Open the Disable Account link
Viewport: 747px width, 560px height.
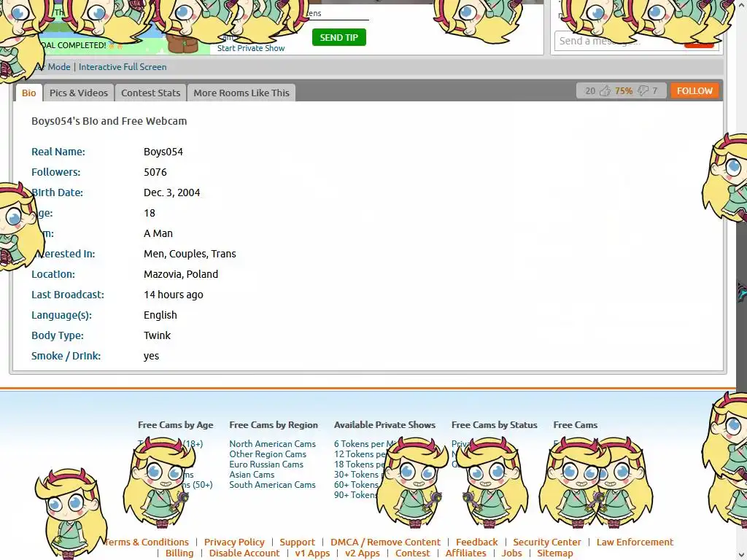click(244, 553)
